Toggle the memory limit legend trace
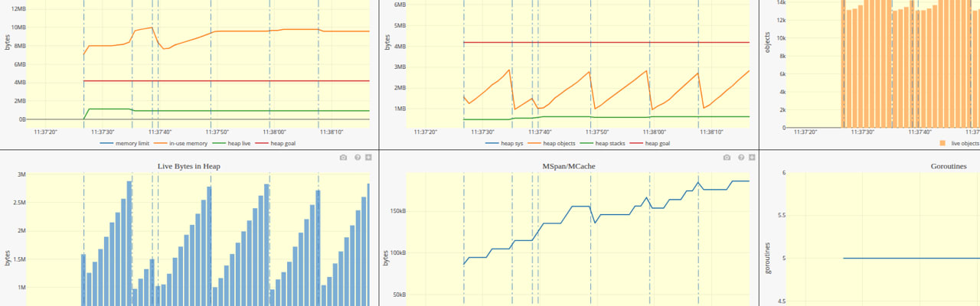Image resolution: width=980 pixels, height=306 pixels. (x=124, y=143)
